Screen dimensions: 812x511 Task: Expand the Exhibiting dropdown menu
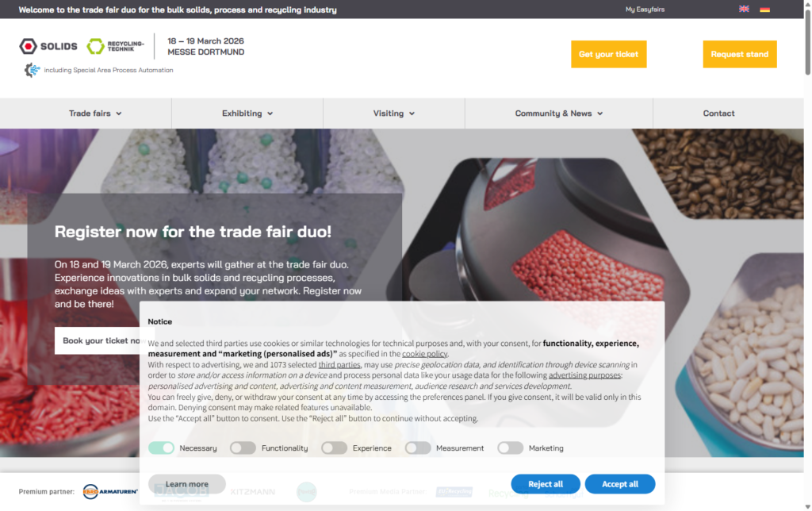[247, 113]
